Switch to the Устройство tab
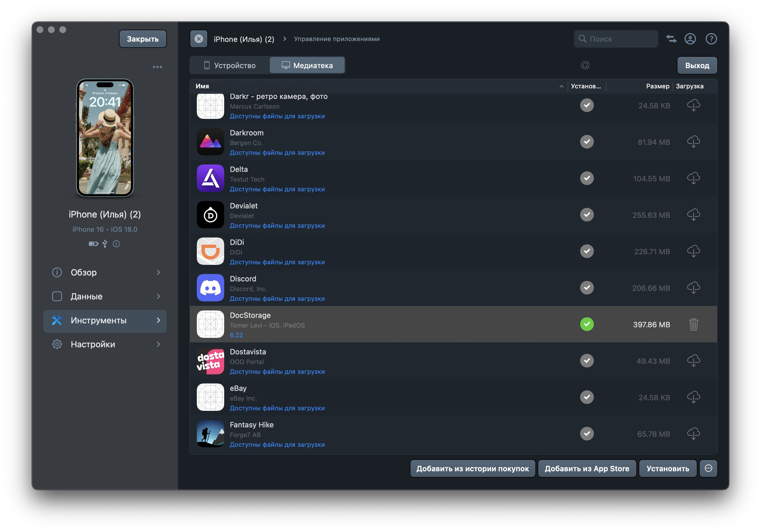Image resolution: width=761 pixels, height=532 pixels. pos(230,65)
